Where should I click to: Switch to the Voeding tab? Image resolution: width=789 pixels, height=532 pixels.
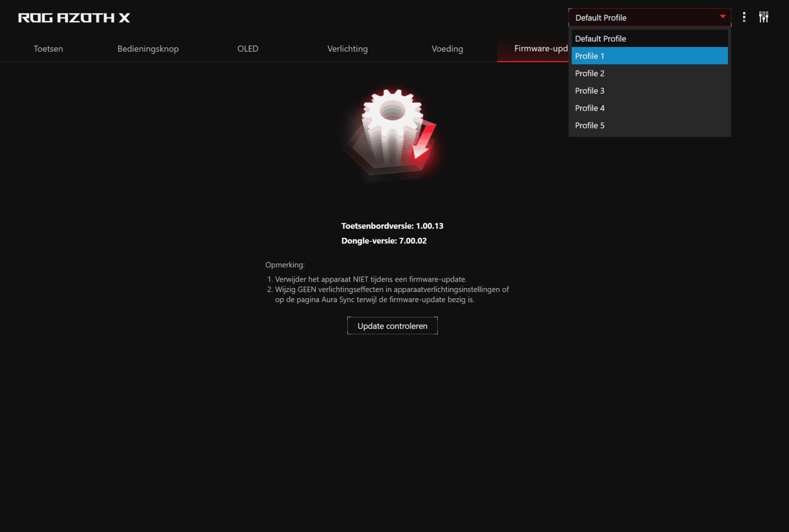tap(447, 49)
